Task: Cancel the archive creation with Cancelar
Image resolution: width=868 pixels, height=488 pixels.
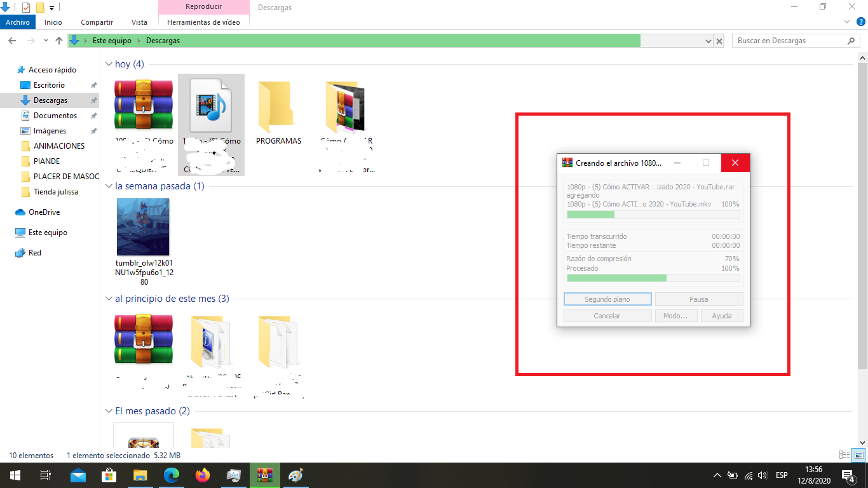Action: (x=607, y=316)
